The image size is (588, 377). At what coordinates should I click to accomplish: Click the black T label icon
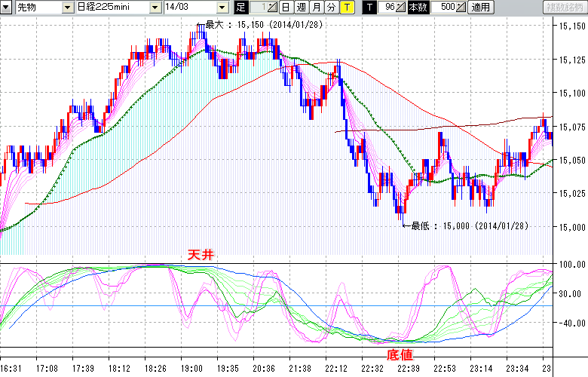click(369, 8)
